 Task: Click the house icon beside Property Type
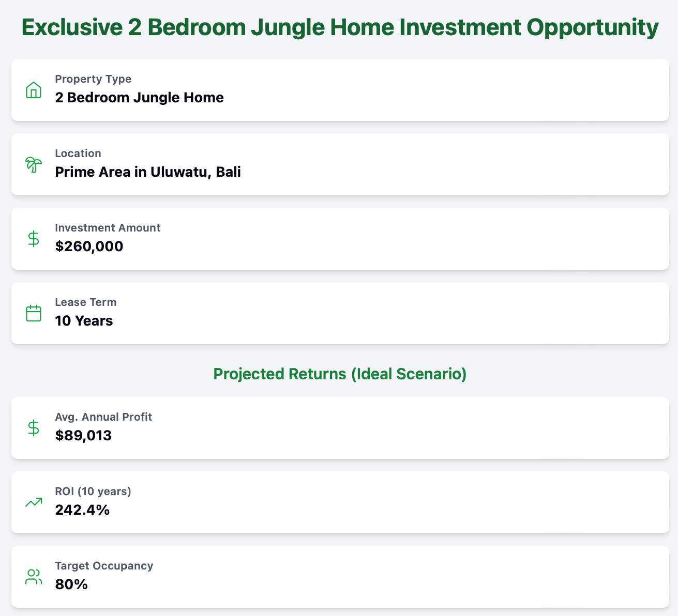pyautogui.click(x=34, y=90)
